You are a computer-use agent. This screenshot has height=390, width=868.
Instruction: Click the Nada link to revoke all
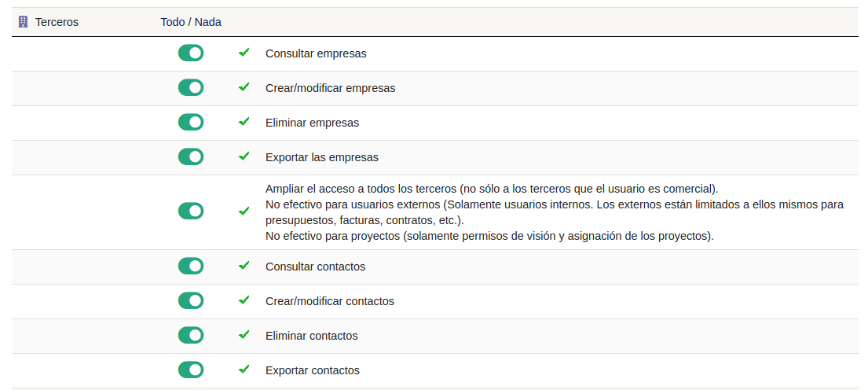point(208,22)
